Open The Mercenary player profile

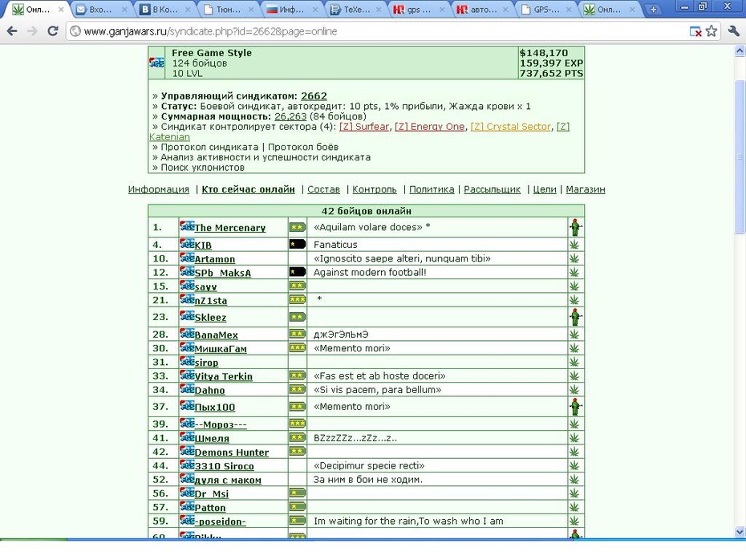point(229,228)
